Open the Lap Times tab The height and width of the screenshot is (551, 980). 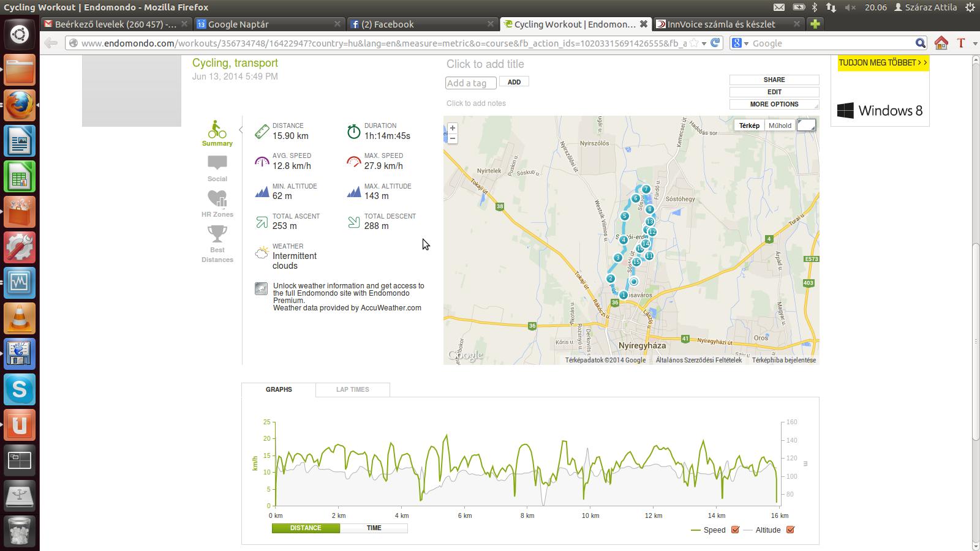(352, 389)
